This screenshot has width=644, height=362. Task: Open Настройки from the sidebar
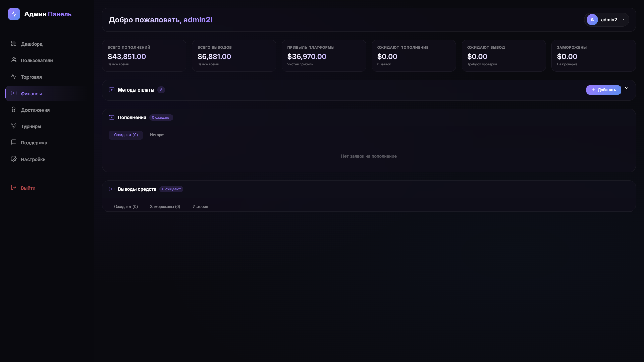pyautogui.click(x=47, y=159)
